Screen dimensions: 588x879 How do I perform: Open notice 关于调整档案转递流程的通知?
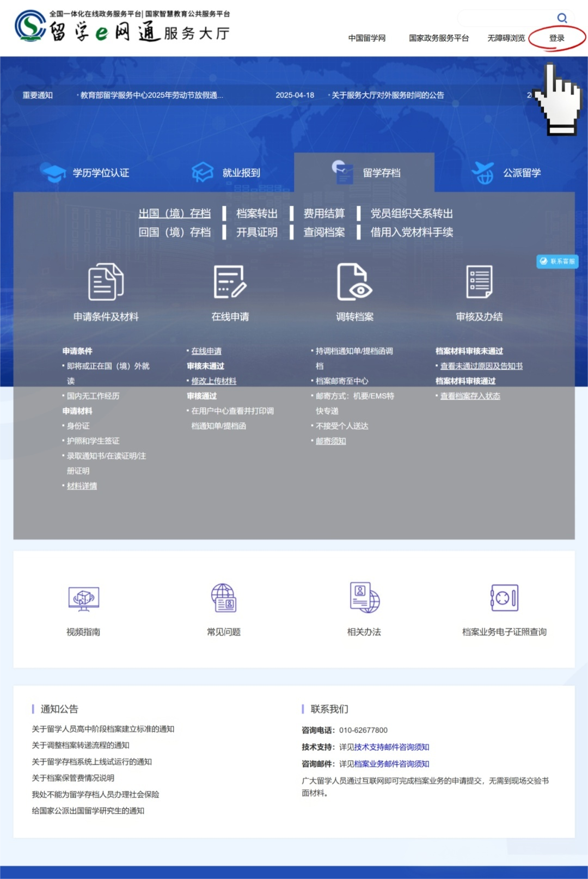click(81, 746)
